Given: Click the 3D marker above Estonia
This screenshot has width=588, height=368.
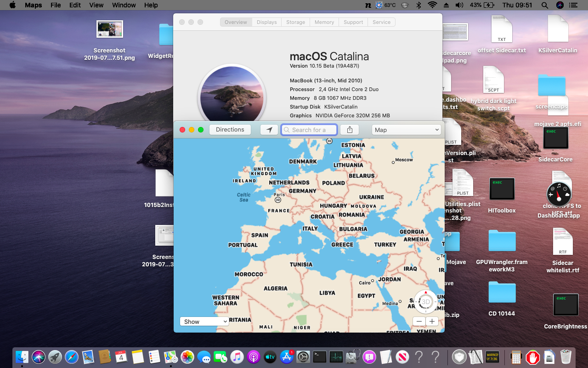Looking at the screenshot, I should click(329, 141).
